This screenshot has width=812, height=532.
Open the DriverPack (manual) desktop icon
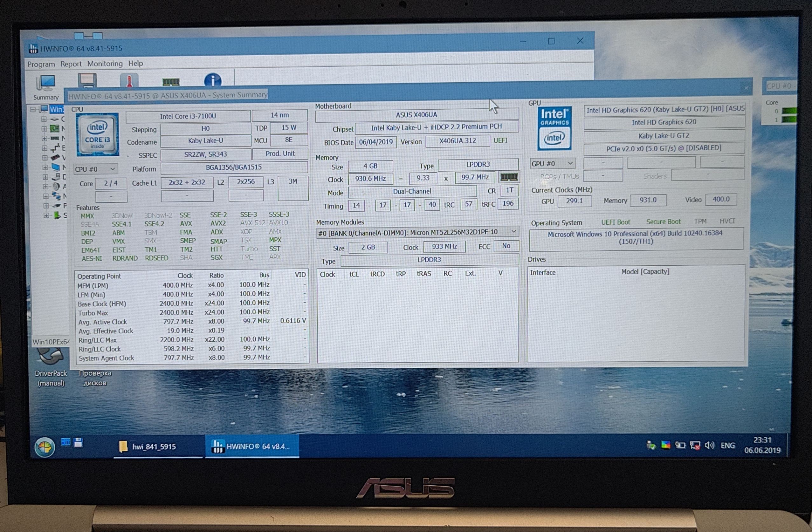[x=51, y=367]
